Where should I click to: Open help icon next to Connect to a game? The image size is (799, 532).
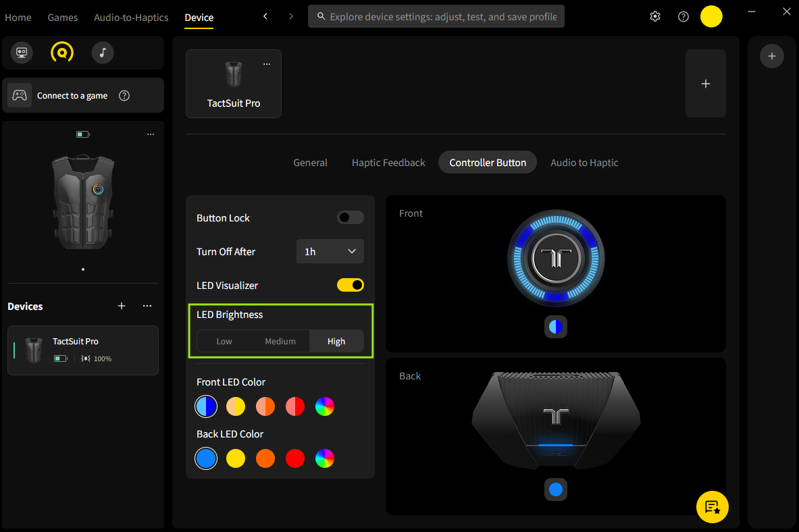point(124,95)
